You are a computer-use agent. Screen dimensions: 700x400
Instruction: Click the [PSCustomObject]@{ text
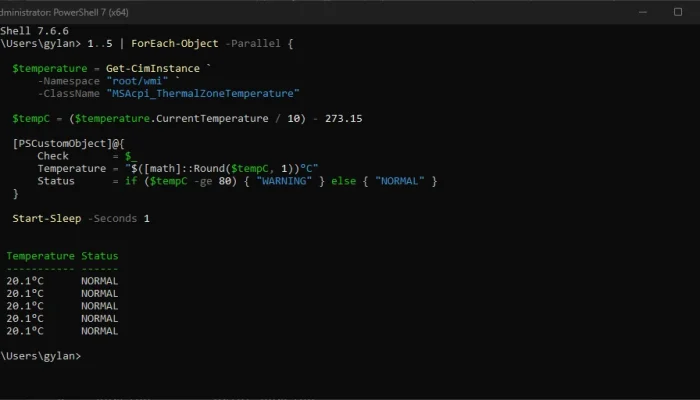(x=68, y=143)
